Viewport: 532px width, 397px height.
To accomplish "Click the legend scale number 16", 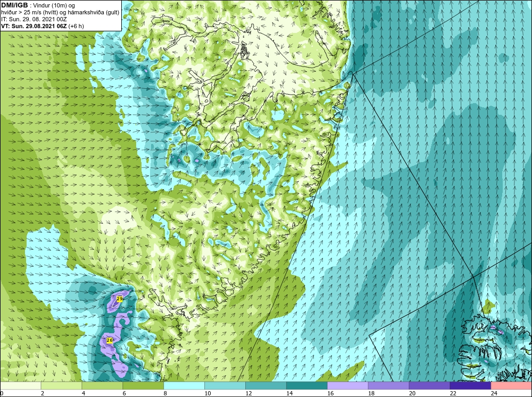I will pyautogui.click(x=330, y=393).
